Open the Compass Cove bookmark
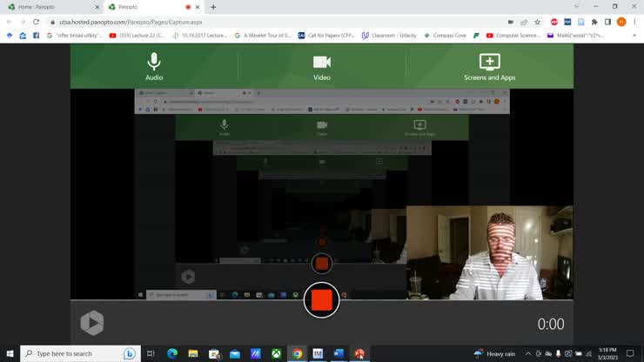The width and height of the screenshot is (644, 362). tap(446, 36)
